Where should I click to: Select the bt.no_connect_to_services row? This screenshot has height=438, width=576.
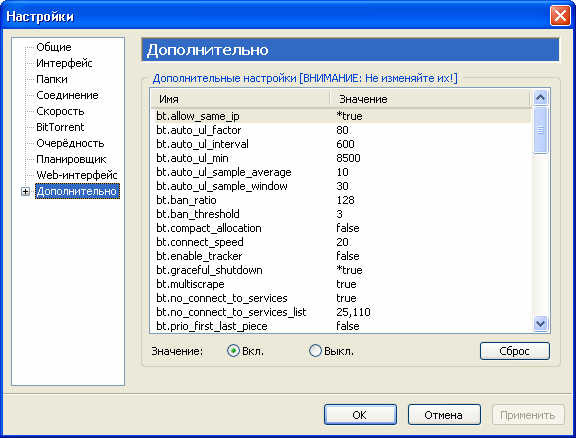(x=341, y=298)
